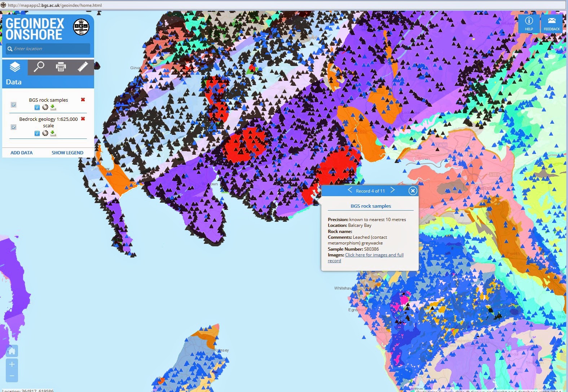
Task: Click 'Record 4 of 11' text
Action: tap(370, 191)
